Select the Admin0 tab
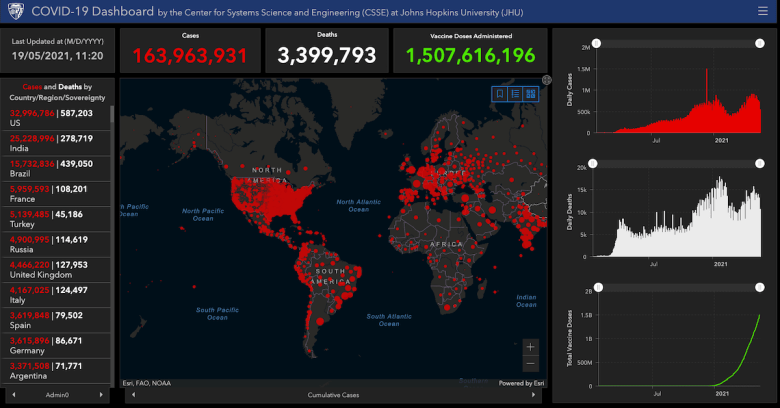 (57, 395)
